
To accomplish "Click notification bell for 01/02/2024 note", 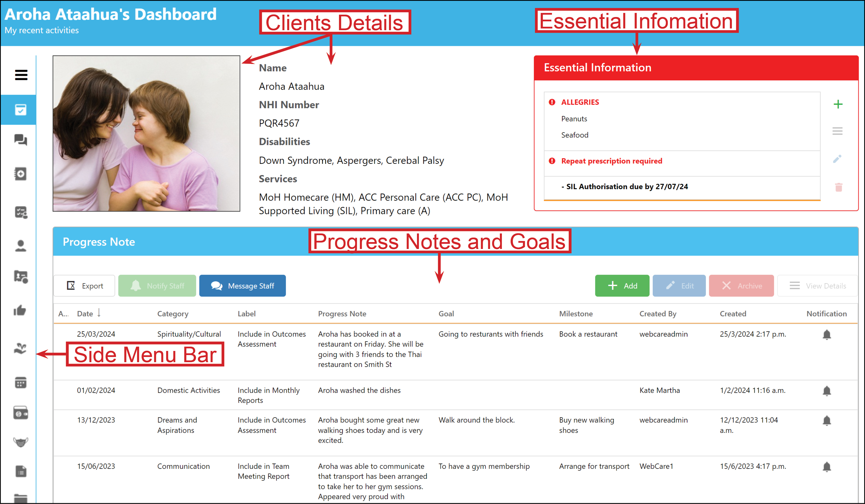I will coord(827,391).
